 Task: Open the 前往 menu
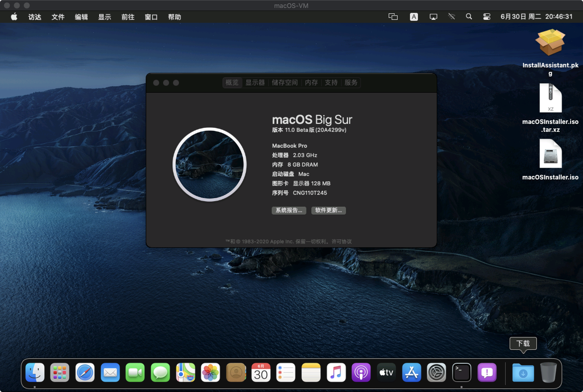coord(128,17)
